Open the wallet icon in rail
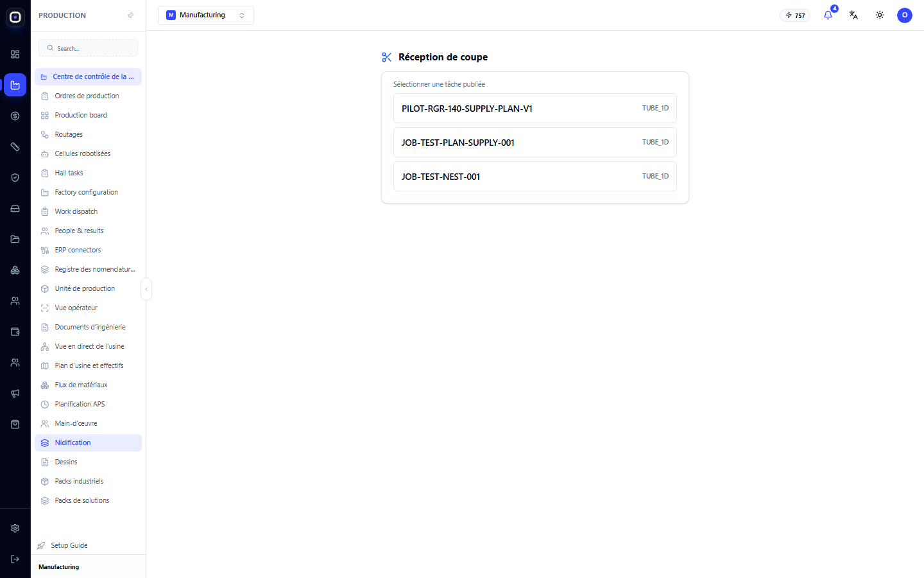This screenshot has height=578, width=924. tap(15, 331)
